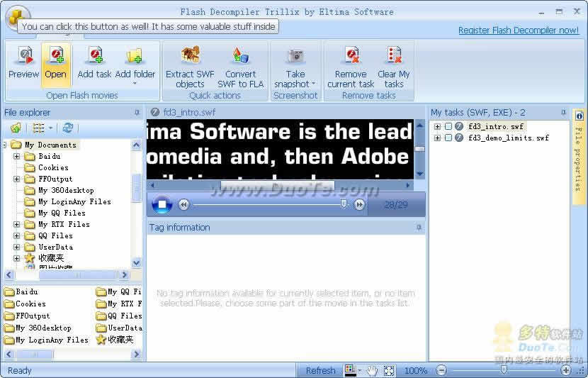Step to previous frame in player

point(183,204)
